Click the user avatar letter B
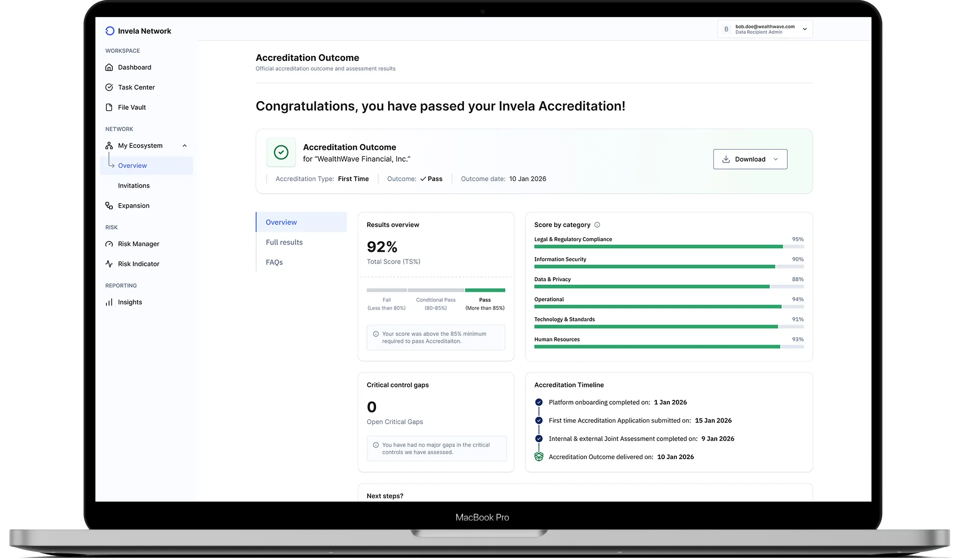Image resolution: width=959 pixels, height=560 pixels. pos(726,29)
